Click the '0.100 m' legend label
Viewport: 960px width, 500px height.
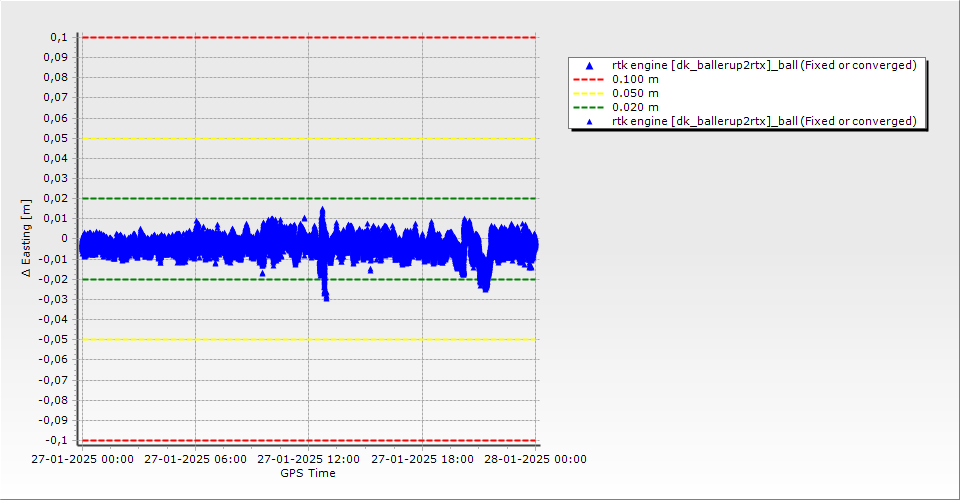636,80
